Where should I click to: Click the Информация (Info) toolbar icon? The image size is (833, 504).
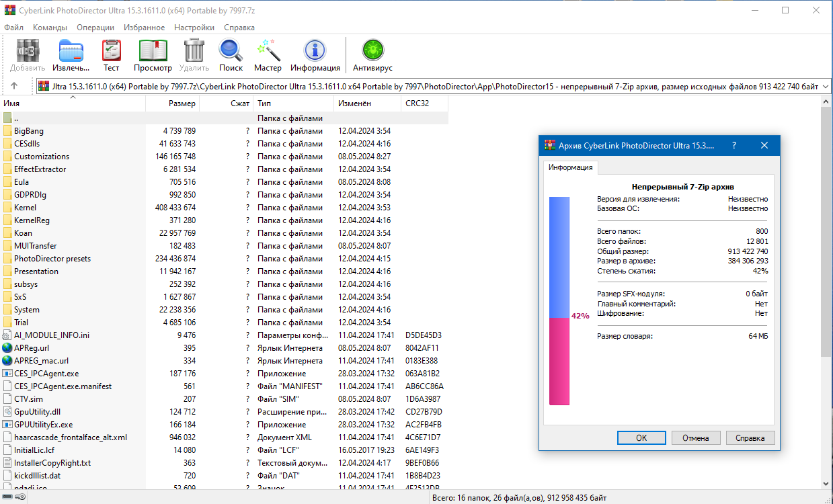tap(315, 50)
